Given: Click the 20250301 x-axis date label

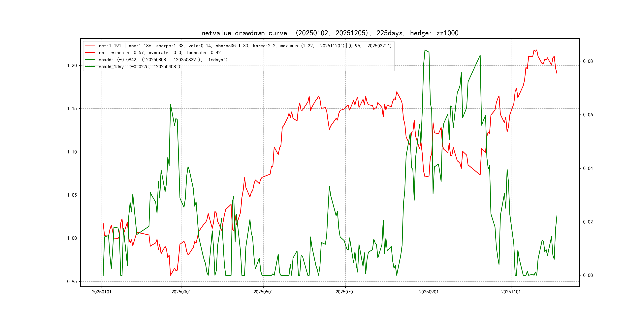Looking at the screenshot, I should point(181,292).
